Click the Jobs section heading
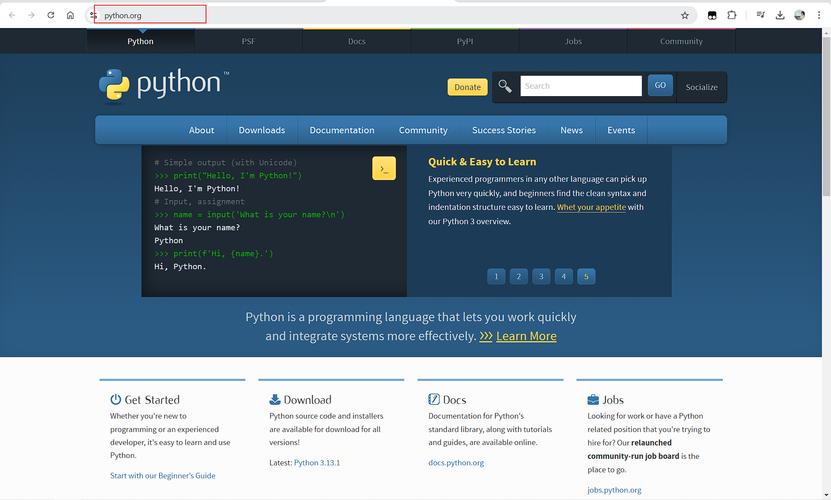831x500 pixels. coord(613,400)
